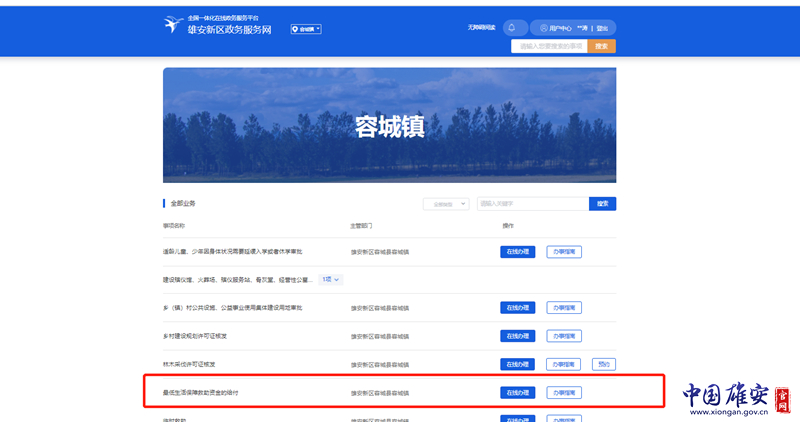Open 办事指南 for 适龄儿童少年 row
The image size is (800, 422).
click(564, 252)
